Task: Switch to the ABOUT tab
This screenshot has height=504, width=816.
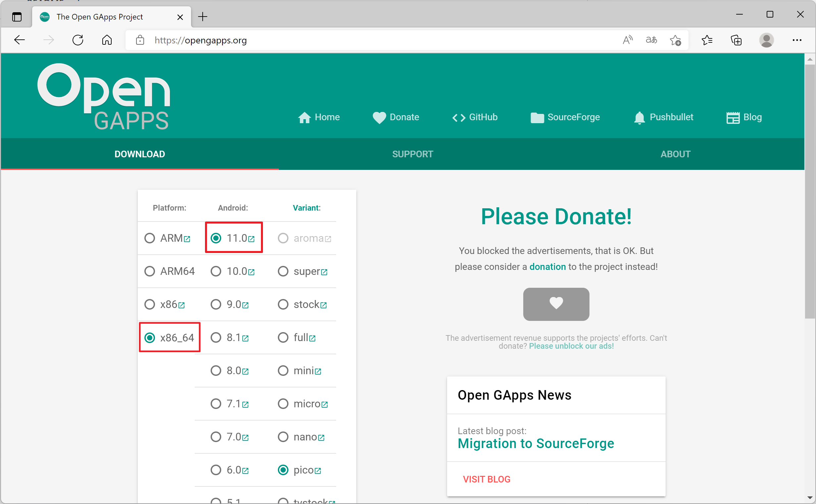Action: click(x=675, y=154)
